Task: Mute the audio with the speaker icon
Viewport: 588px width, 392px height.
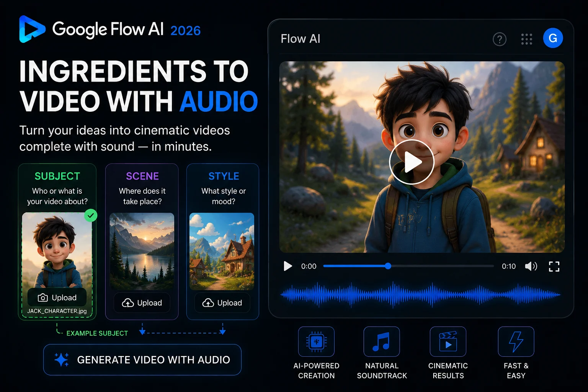Action: pyautogui.click(x=531, y=266)
